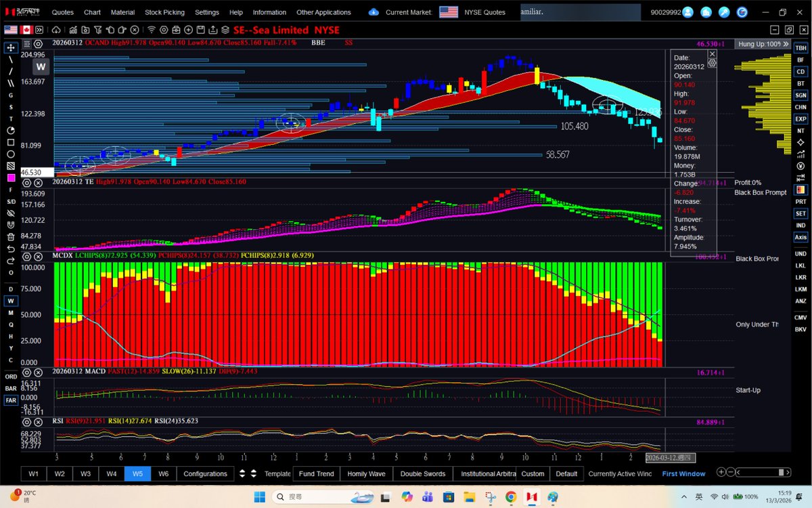Open the Chart menu

pos(92,12)
